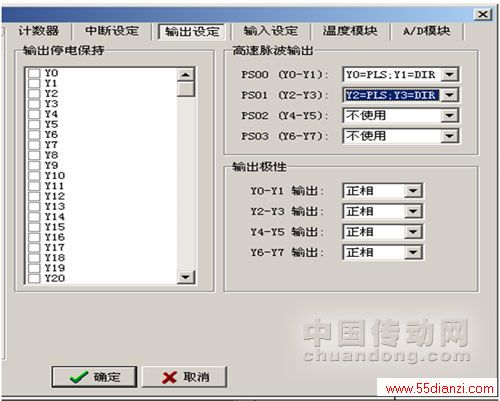Tick the Y0 power-off hold checkbox
Image resolution: width=500 pixels, height=401 pixels.
pos(34,73)
